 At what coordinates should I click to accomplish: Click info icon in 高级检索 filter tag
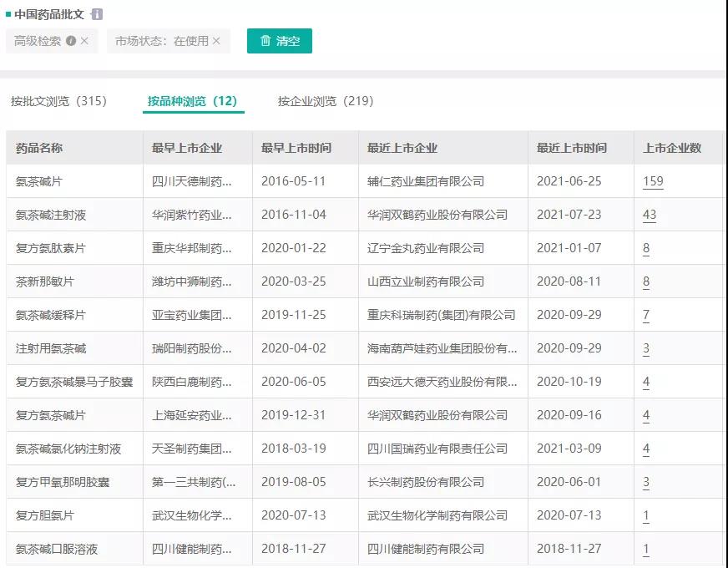(x=71, y=41)
